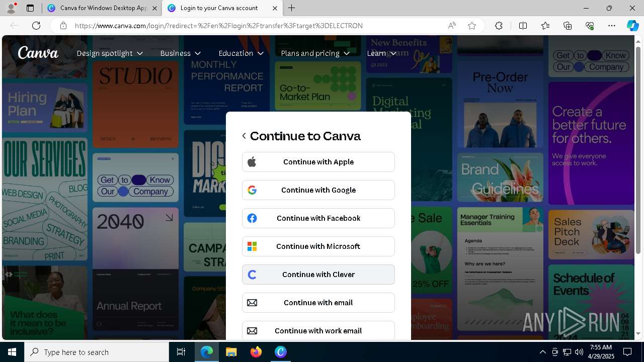This screenshot has width=644, height=362.
Task: Expand Education menu
Action: tap(241, 53)
